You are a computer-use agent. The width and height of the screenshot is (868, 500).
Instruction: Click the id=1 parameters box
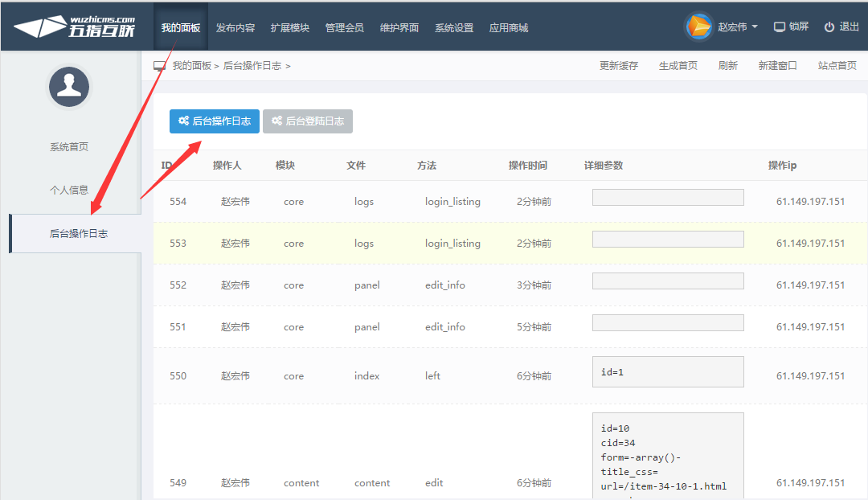click(668, 371)
